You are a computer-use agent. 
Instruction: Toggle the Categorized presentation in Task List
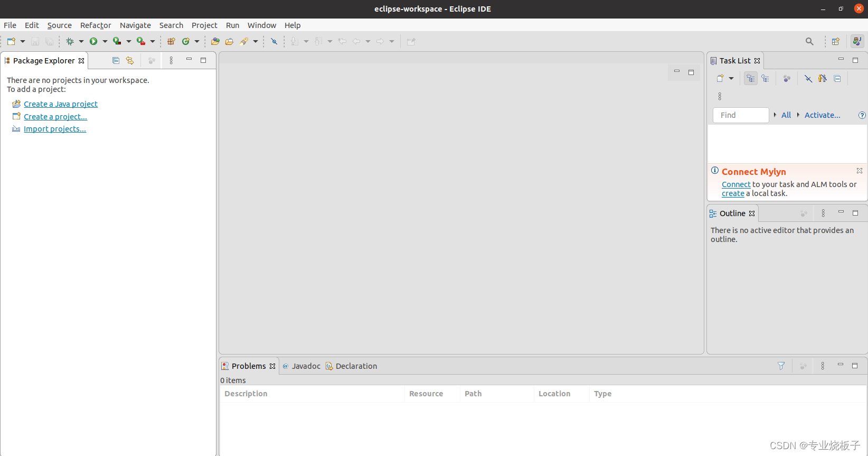coord(751,79)
